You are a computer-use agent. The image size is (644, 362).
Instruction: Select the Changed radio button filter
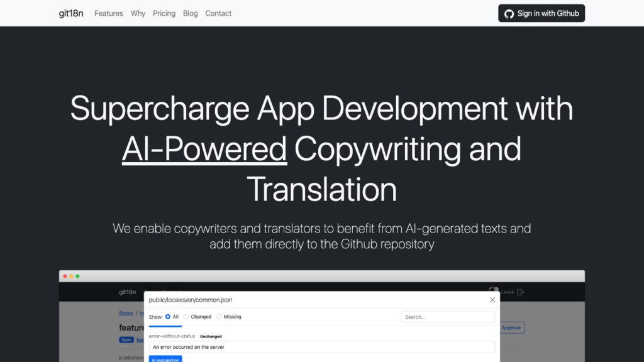(186, 317)
